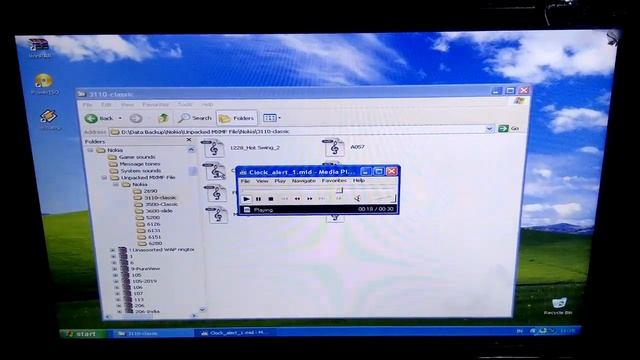Image resolution: width=640 pixels, height=360 pixels.
Task: Click the Play button in Media Player
Action: click(246, 199)
